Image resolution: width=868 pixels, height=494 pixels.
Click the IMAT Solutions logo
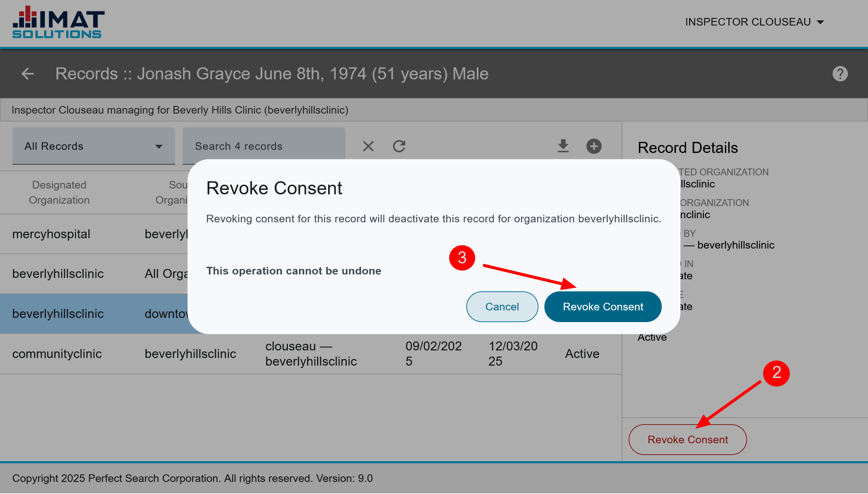(x=58, y=22)
